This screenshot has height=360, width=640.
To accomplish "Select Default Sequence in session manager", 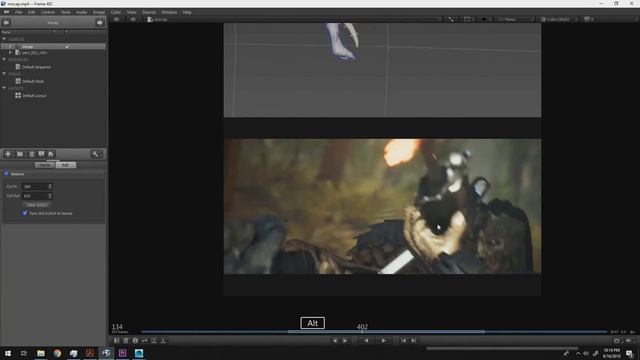I will click(x=36, y=67).
